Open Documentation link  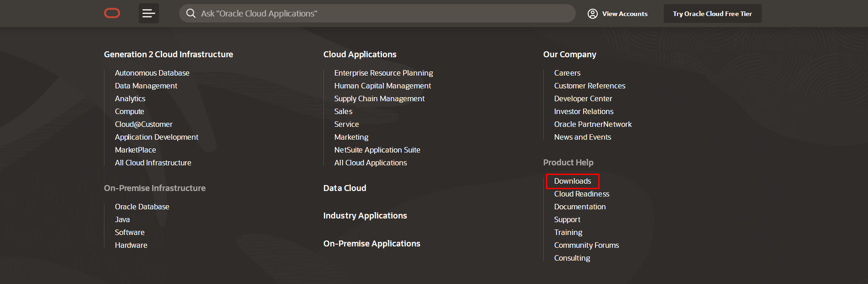click(580, 207)
